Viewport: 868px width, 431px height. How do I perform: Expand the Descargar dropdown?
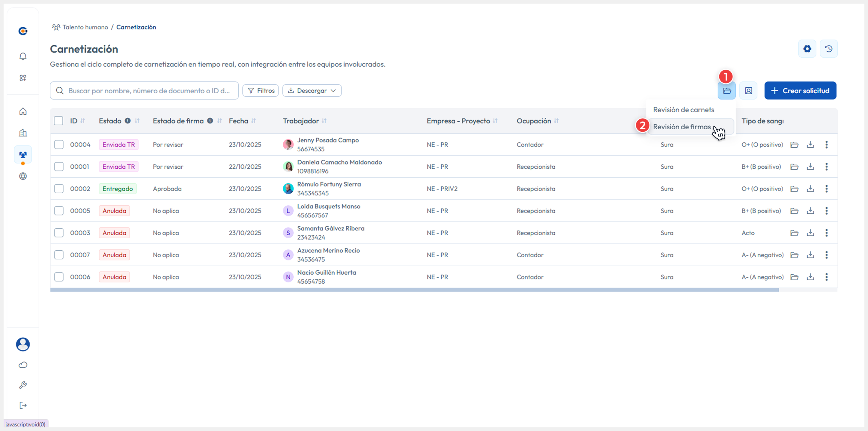coord(312,91)
